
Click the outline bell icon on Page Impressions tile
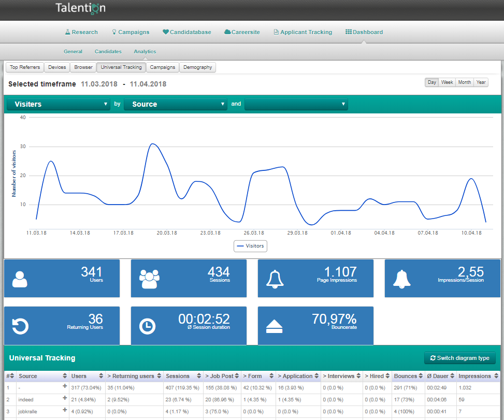tap(275, 279)
